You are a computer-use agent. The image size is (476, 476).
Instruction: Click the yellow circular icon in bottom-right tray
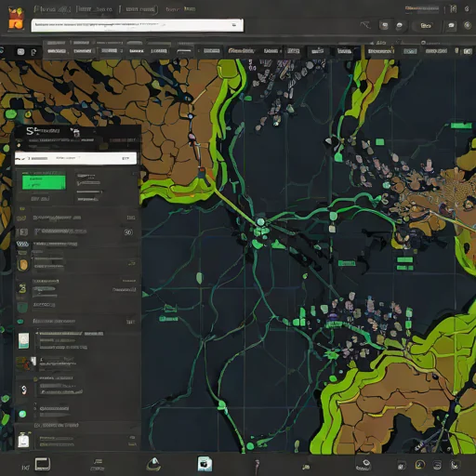(420, 465)
